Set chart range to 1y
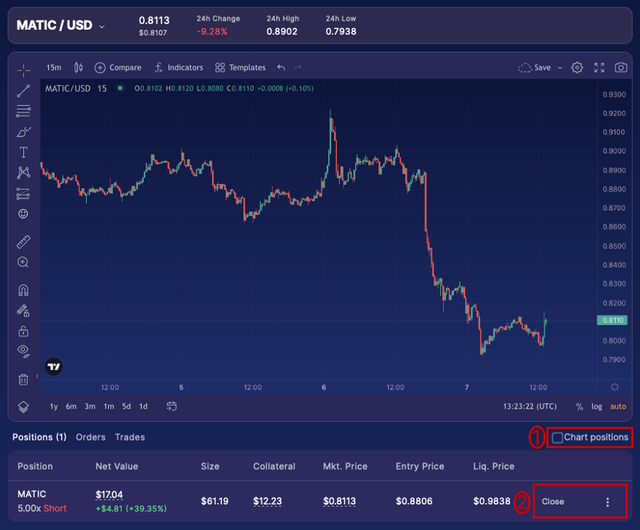The width and height of the screenshot is (640, 530). point(54,406)
